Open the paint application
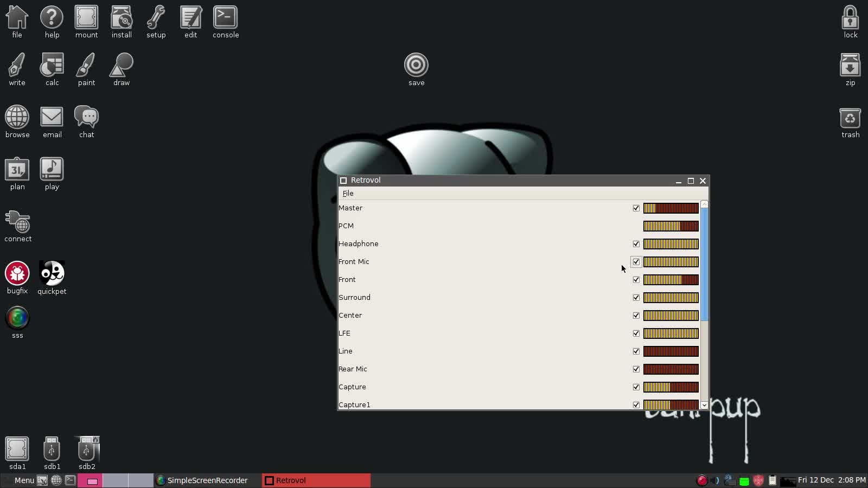868x488 pixels. tap(86, 65)
